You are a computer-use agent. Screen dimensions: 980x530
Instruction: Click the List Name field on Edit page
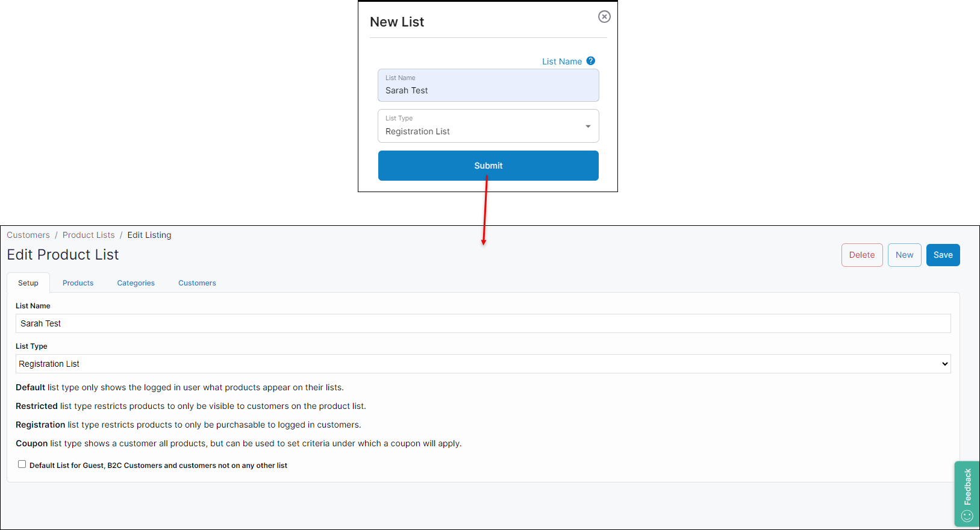click(482, 323)
